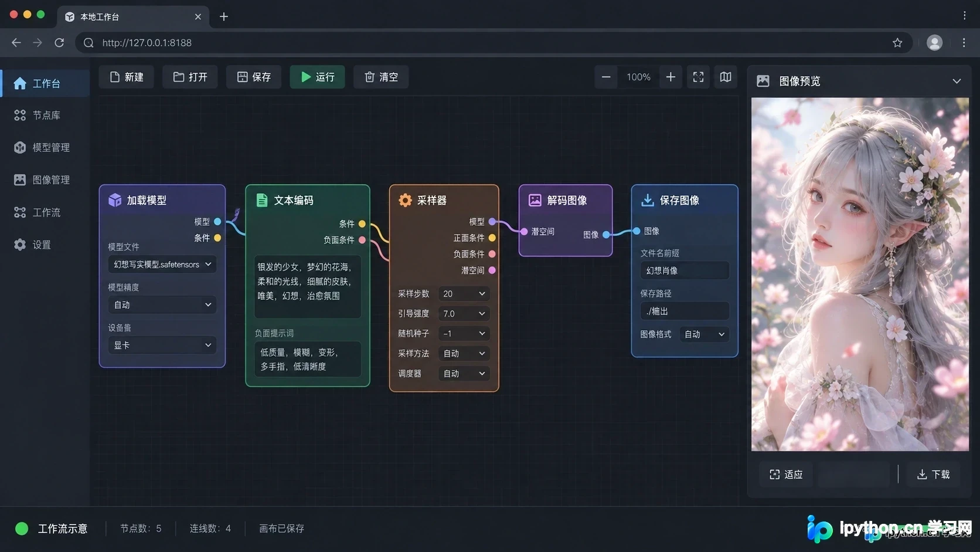Open 工作流 in the sidebar
Viewport: 980px width, 552px height.
(x=45, y=212)
